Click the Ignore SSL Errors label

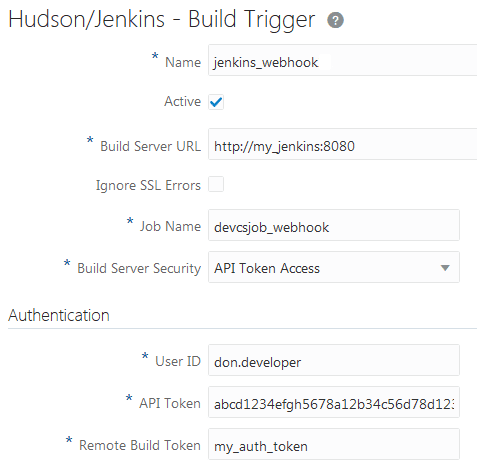[x=148, y=186]
